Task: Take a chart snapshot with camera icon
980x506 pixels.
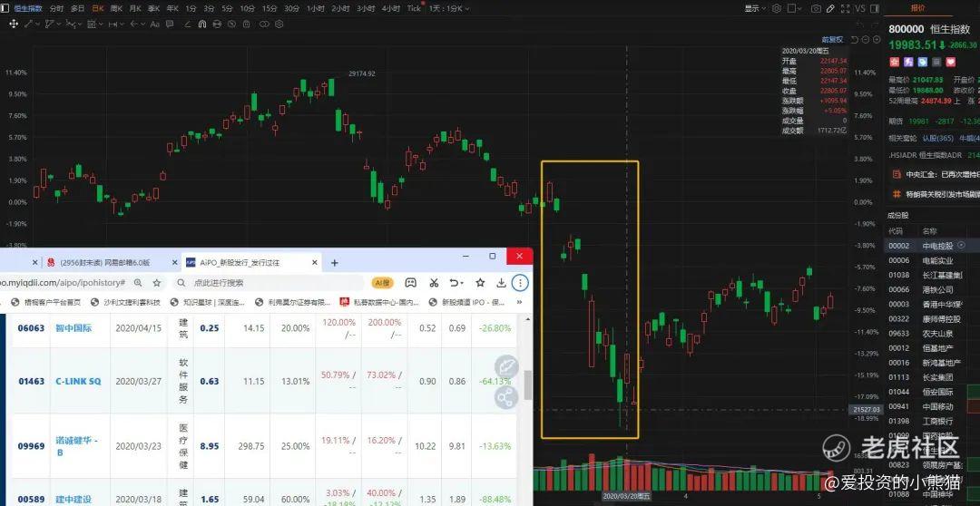Action: pos(817,9)
